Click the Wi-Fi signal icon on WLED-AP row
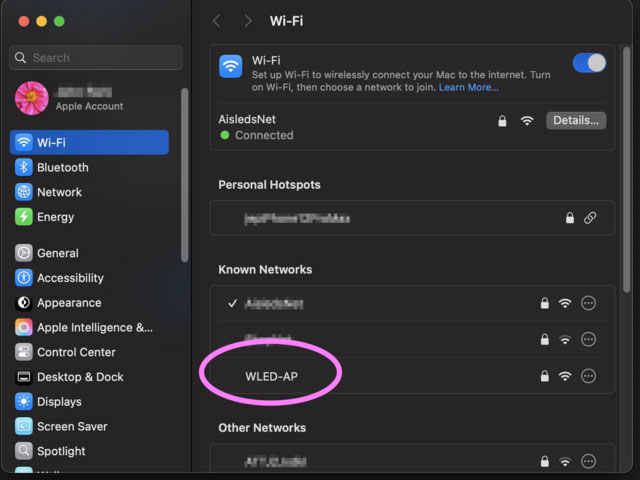The height and width of the screenshot is (480, 640). pos(565,376)
